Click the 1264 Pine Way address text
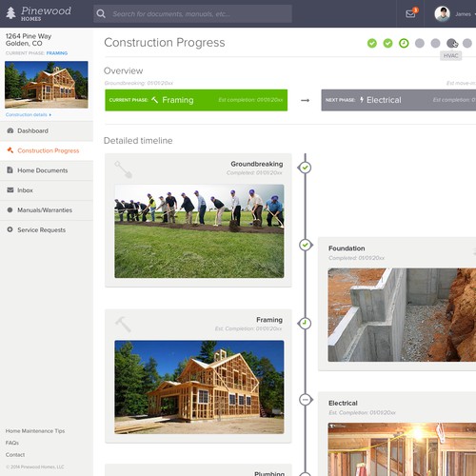The height and width of the screenshot is (476, 476). (29, 40)
